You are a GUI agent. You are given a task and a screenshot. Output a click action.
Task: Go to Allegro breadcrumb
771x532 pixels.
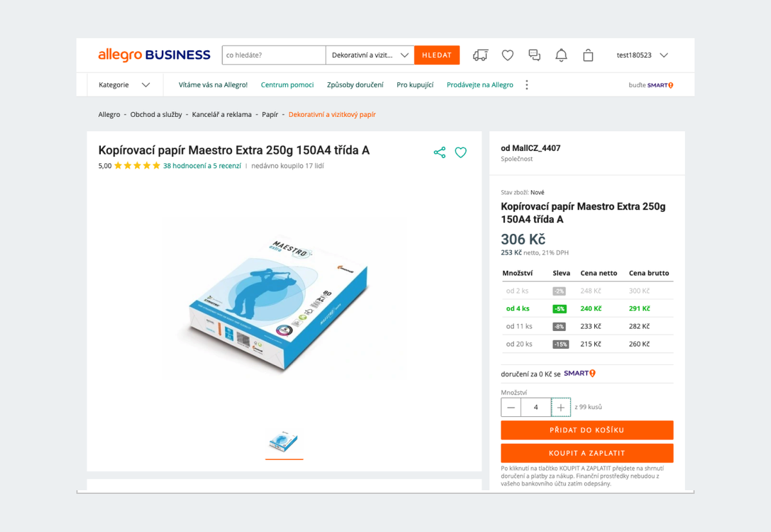(109, 114)
